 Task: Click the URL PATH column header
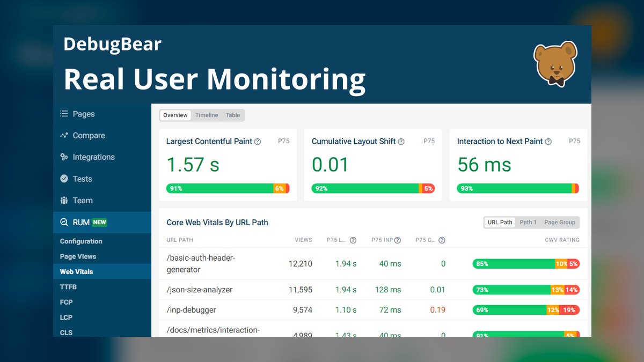[180, 240]
